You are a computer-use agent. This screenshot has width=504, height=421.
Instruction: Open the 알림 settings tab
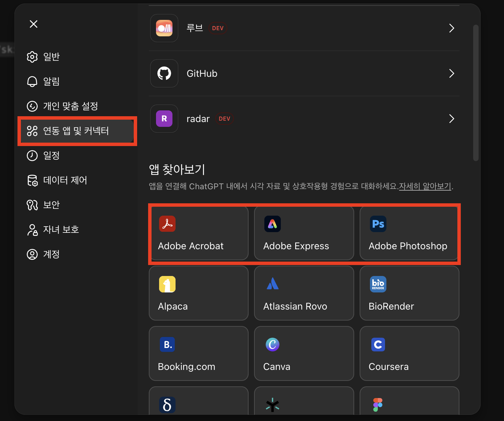77,82
